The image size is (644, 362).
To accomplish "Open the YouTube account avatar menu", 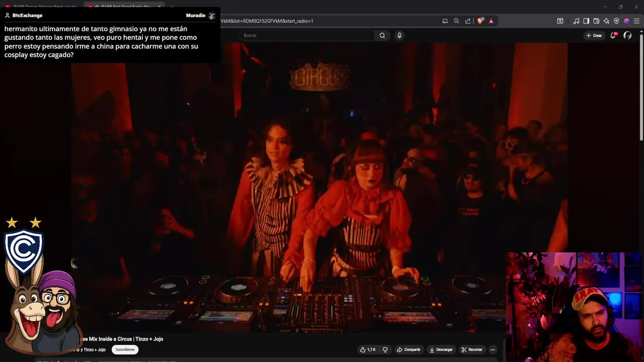I will (627, 35).
